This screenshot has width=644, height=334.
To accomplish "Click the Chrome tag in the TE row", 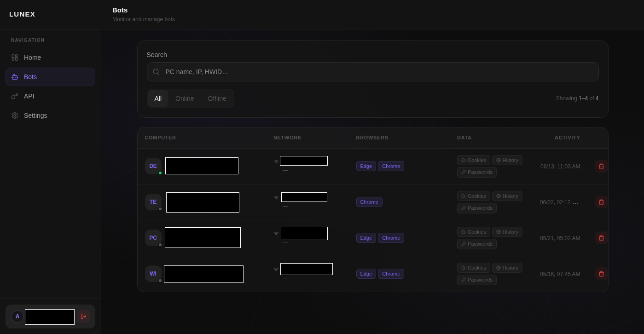I will pos(369,202).
